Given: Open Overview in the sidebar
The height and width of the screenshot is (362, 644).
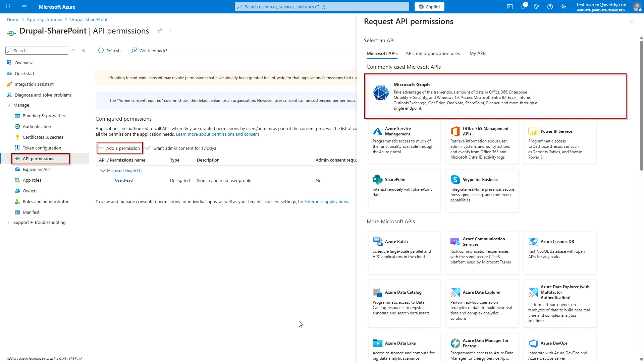Looking at the screenshot, I should coord(23,63).
